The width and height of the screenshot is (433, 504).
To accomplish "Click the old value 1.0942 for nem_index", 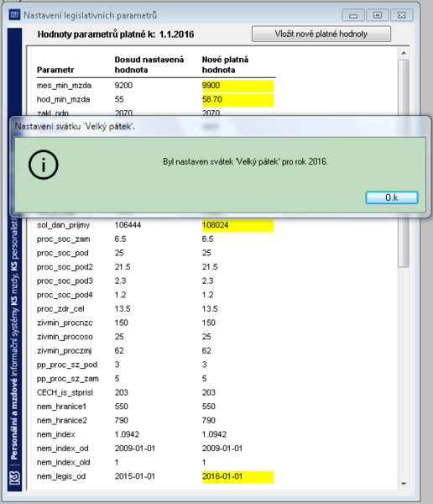I will pos(127,434).
